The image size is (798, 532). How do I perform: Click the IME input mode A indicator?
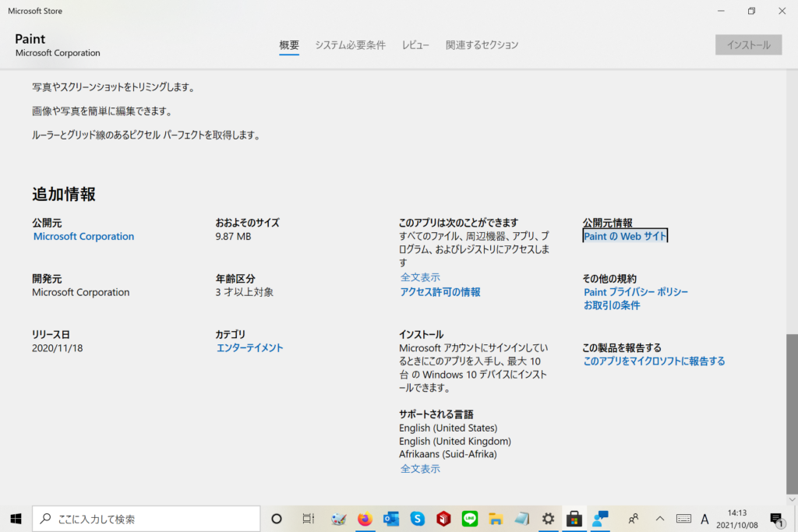704,519
